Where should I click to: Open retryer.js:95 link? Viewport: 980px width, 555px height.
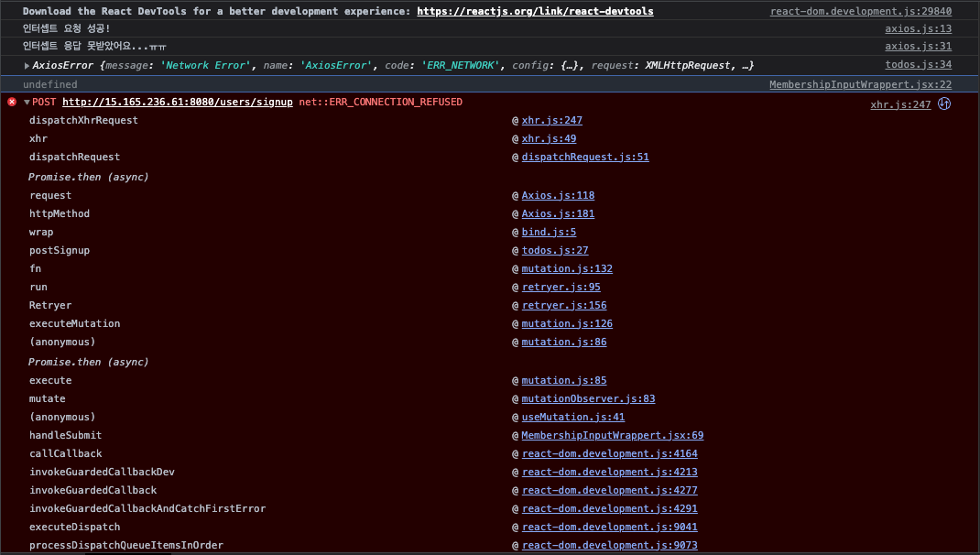(561, 287)
